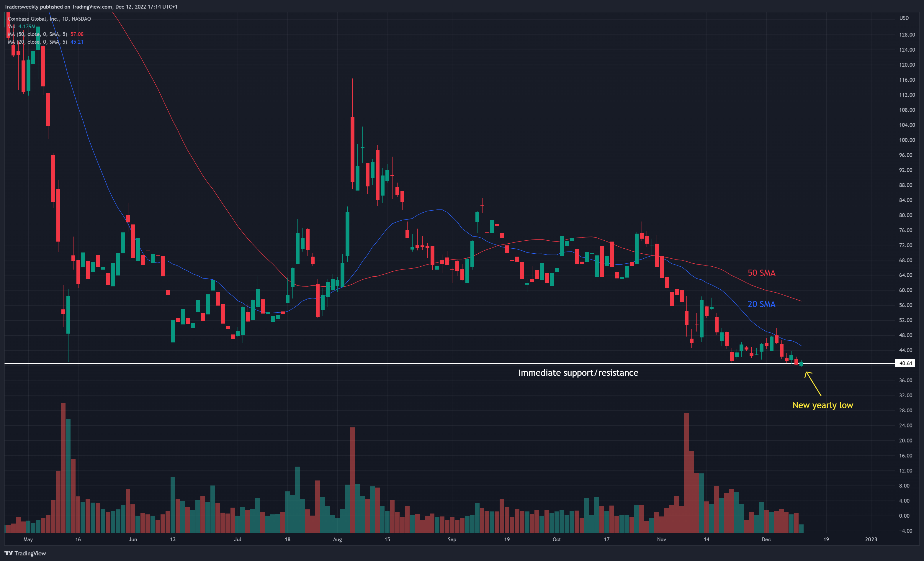Click the 48.00 price axis label
The width and height of the screenshot is (924, 561).
coord(905,335)
